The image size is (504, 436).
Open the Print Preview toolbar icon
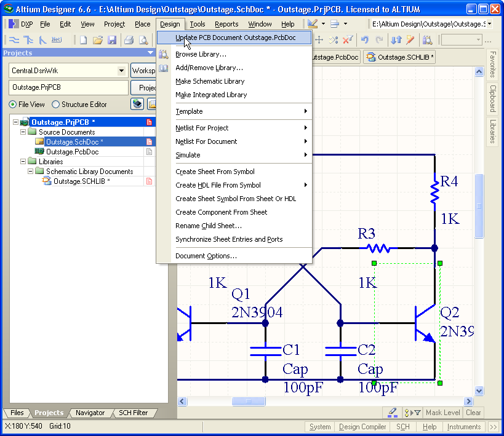143,40
